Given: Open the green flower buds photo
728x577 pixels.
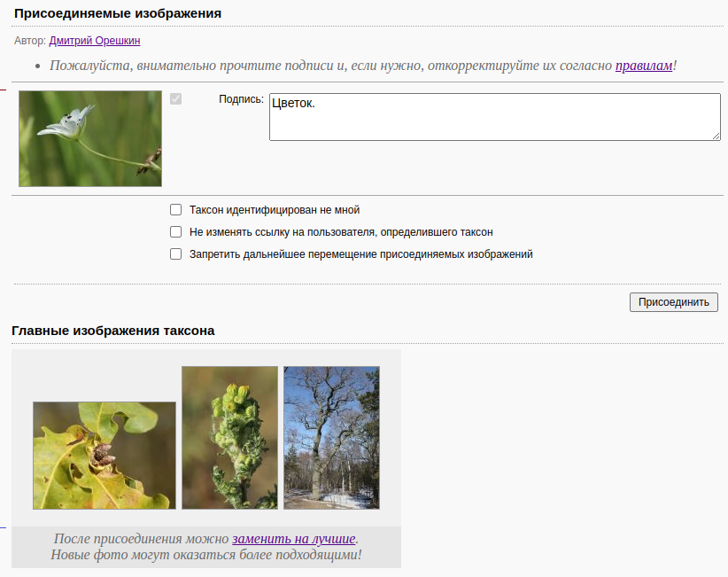Looking at the screenshot, I should point(229,438).
